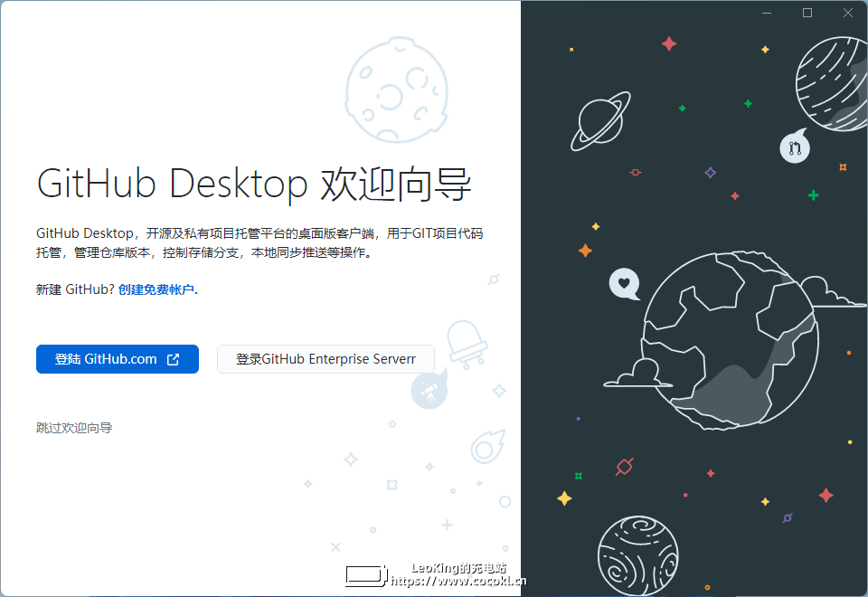Close the GitHub Desktop window
Viewport: 868px width, 597px height.
847,13
